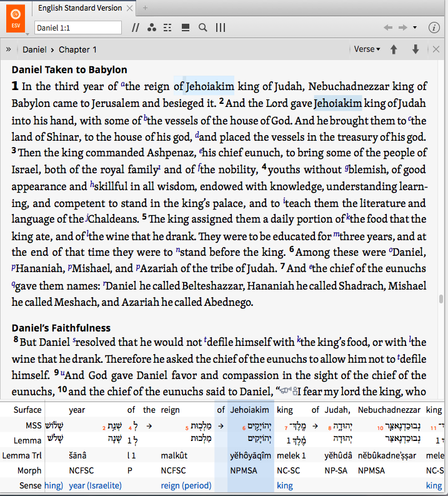The image size is (448, 496).
Task: Click lemma transliteration 'šānâ'
Action: point(77,455)
